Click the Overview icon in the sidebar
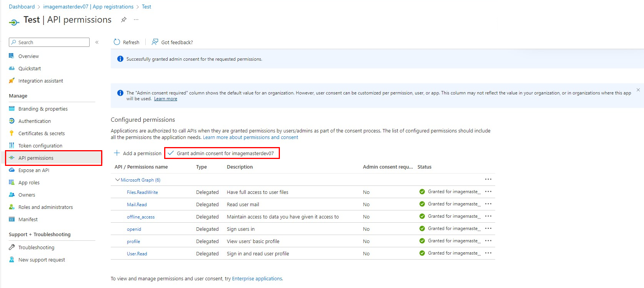The width and height of the screenshot is (644, 288). (x=12, y=56)
